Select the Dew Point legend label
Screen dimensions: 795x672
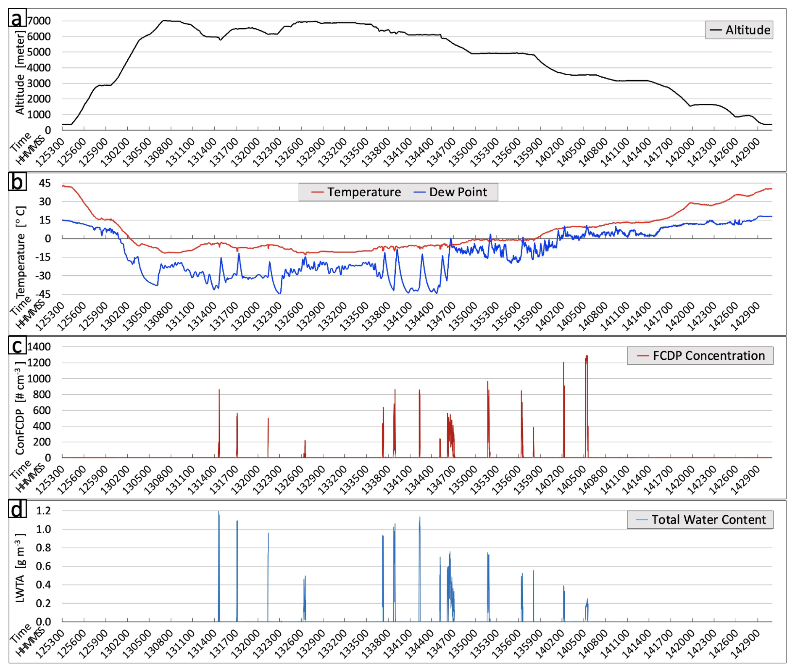pos(458,192)
